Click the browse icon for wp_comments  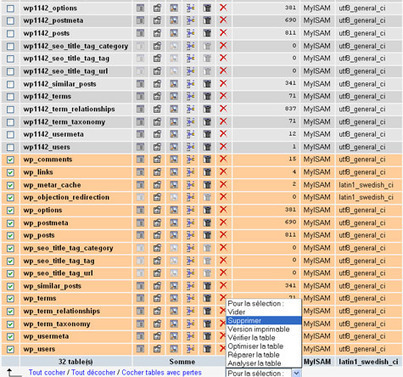140,160
